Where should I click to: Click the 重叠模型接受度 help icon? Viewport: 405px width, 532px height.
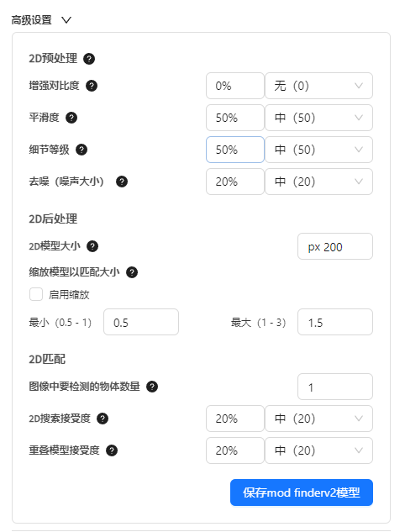112,450
